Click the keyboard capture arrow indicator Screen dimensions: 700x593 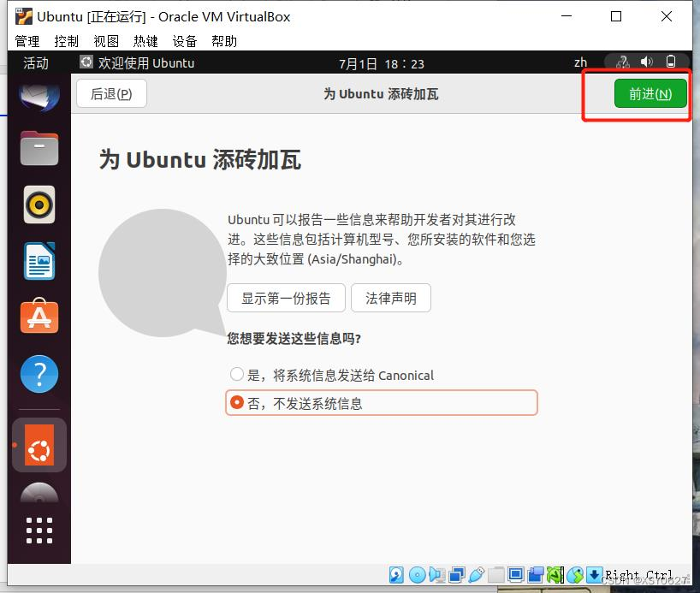[594, 575]
